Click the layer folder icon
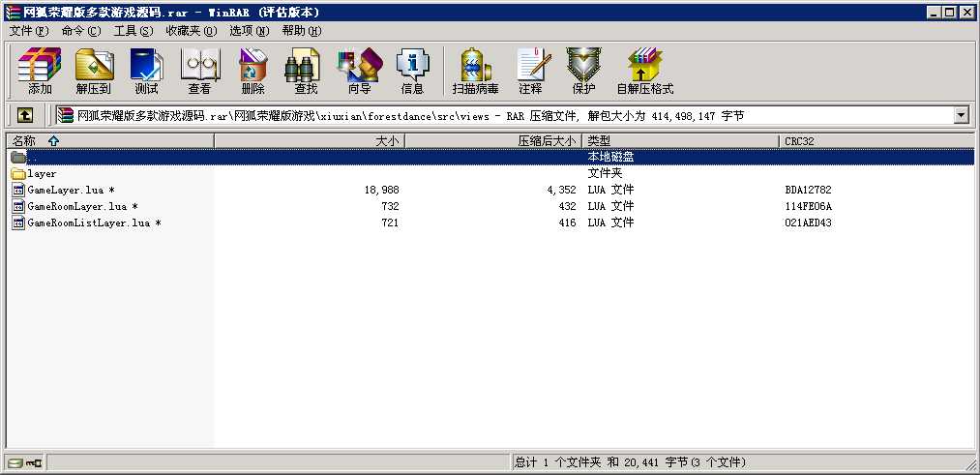The image size is (980, 475). [18, 174]
